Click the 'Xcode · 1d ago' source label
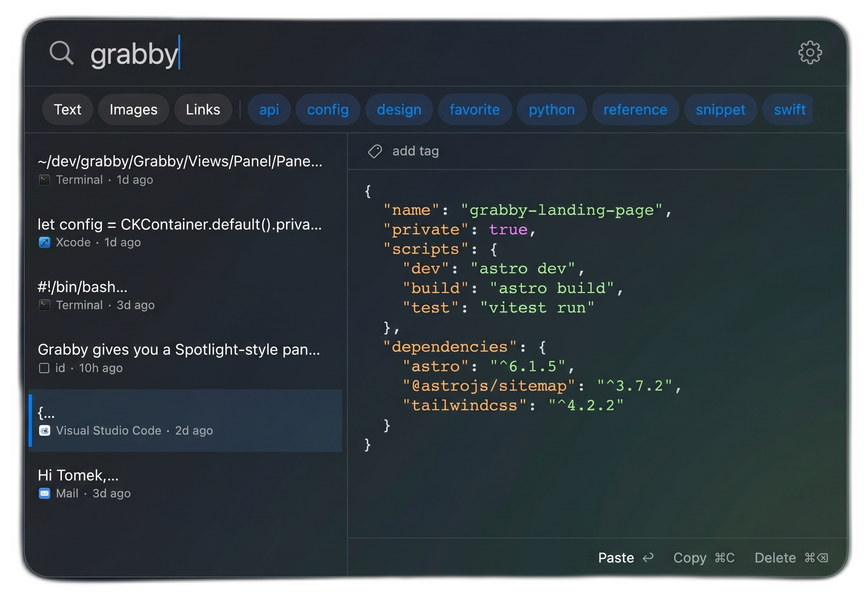This screenshot has width=868, height=599. (x=98, y=242)
